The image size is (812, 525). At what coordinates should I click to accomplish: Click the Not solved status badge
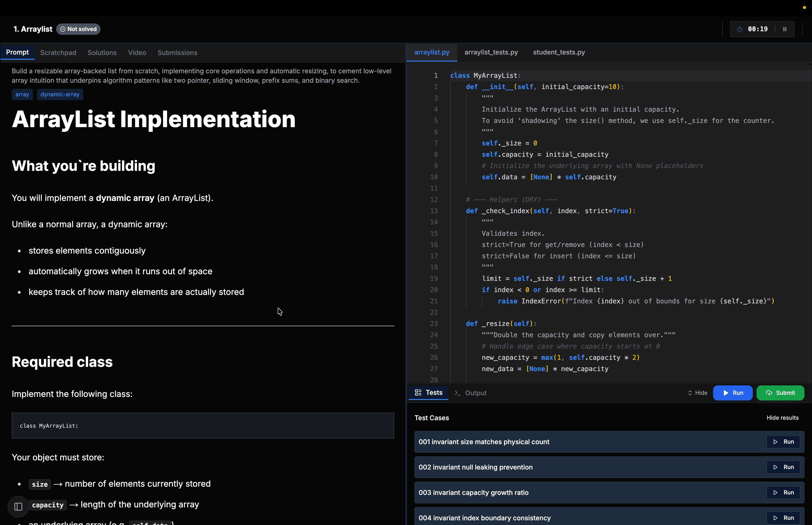click(78, 29)
